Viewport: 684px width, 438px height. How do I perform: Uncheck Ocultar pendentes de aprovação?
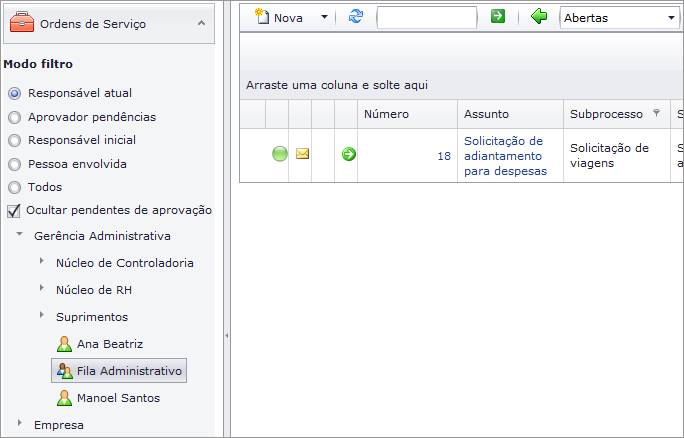click(x=14, y=211)
